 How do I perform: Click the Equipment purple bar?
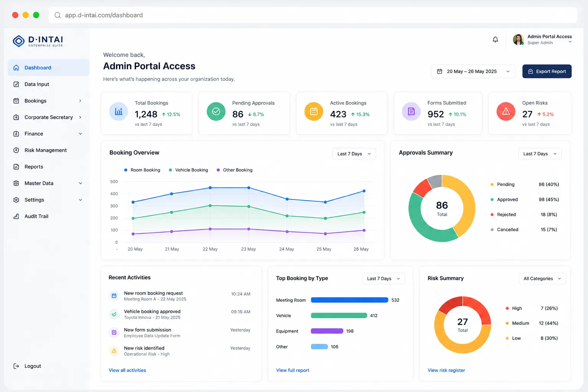[x=327, y=331]
